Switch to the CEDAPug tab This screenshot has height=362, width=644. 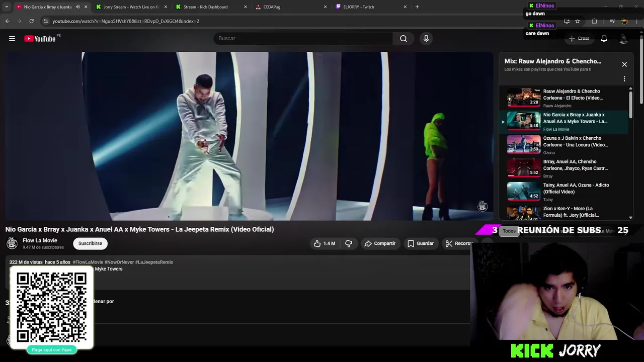(x=291, y=7)
